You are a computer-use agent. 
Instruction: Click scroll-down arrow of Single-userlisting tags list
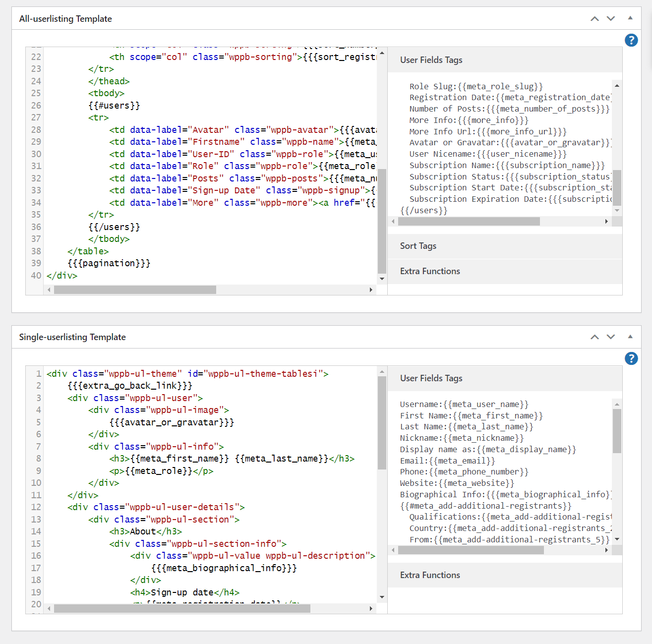(x=617, y=539)
